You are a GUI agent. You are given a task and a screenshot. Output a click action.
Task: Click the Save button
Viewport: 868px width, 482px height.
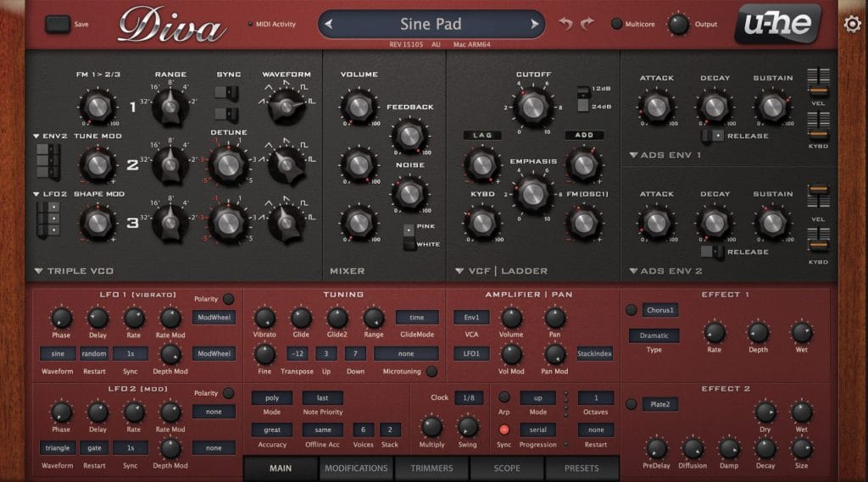(x=58, y=24)
